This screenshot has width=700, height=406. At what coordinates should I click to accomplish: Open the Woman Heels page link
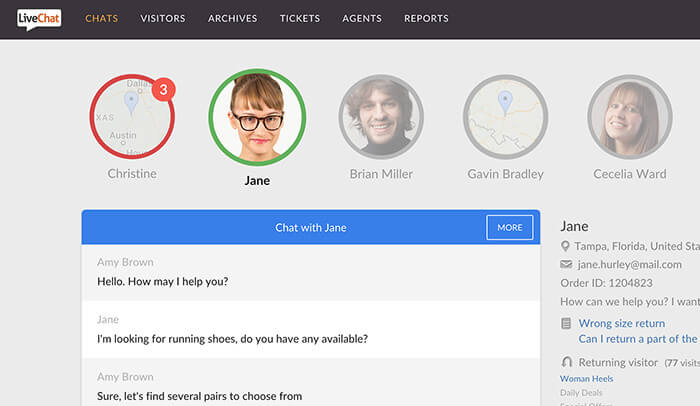(587, 379)
